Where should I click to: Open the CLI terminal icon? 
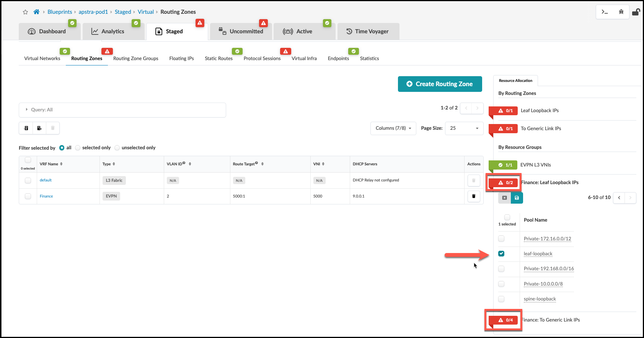point(605,12)
